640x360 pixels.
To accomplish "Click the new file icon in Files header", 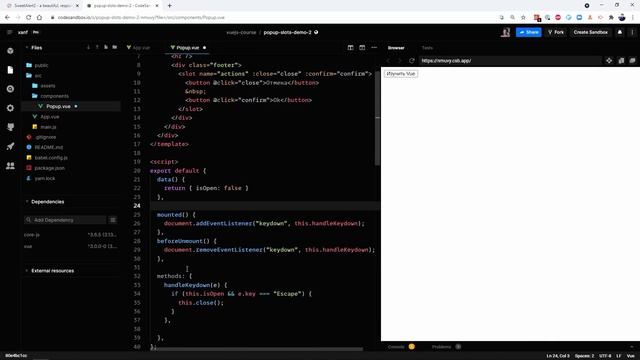I will (106, 47).
